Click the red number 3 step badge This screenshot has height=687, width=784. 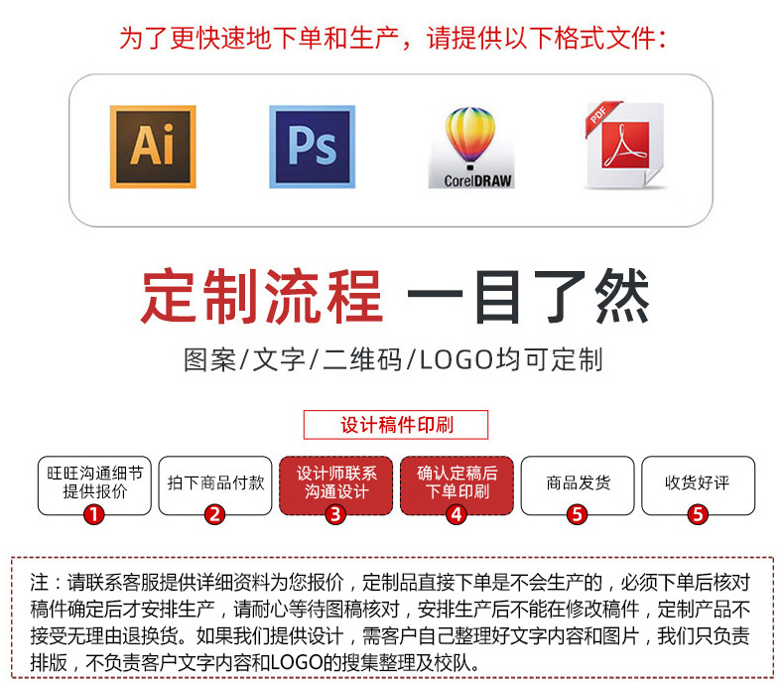click(x=335, y=514)
